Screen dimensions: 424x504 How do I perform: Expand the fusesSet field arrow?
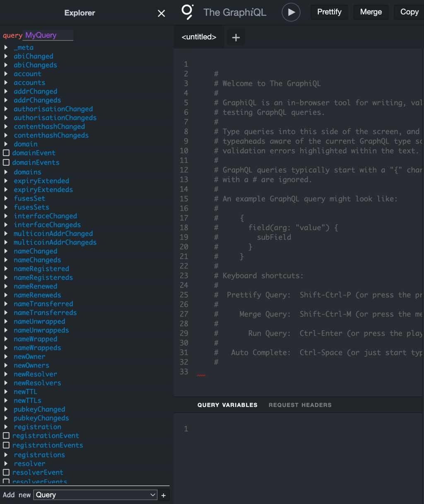[6, 199]
